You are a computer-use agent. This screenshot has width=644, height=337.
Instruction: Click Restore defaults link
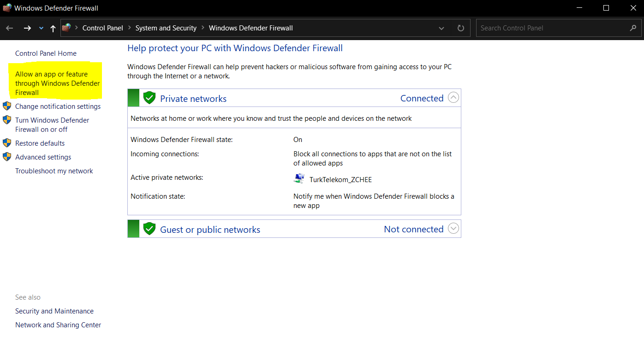(x=40, y=143)
